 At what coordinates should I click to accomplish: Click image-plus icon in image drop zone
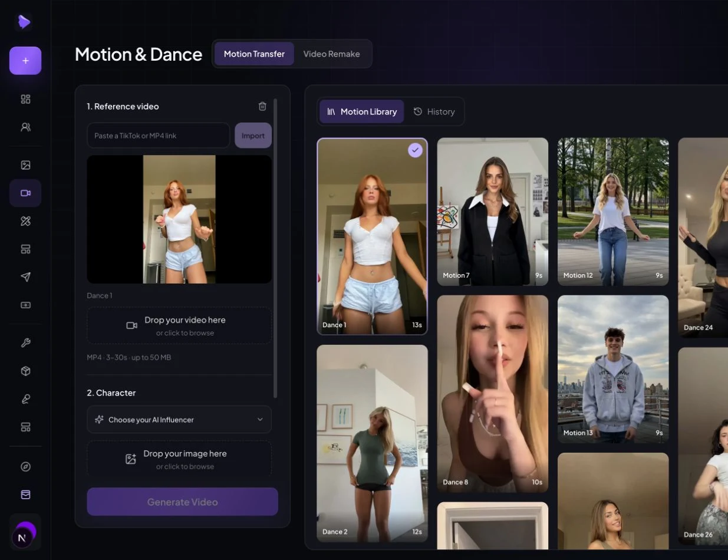(x=131, y=459)
